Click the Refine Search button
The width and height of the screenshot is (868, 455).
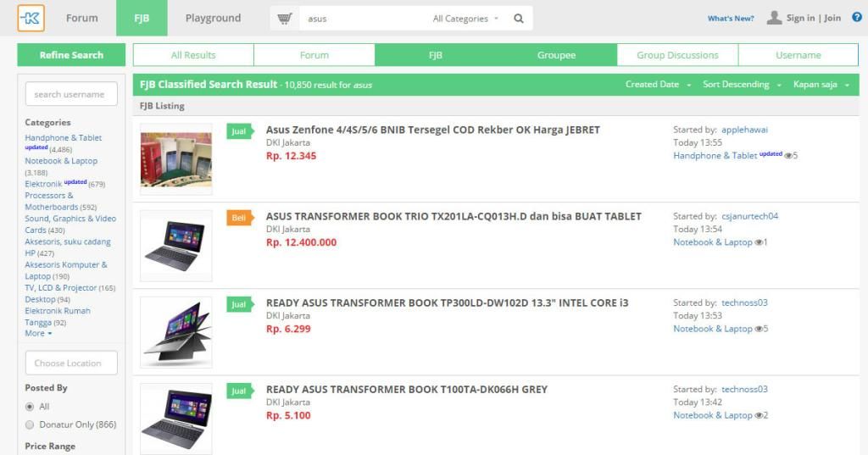coord(71,55)
